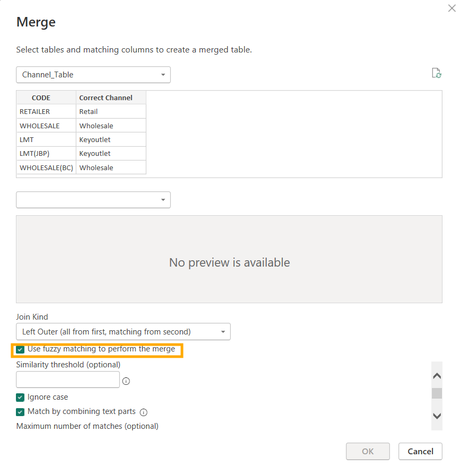
Task: Open the Channel_Table dropdown
Action: click(93, 75)
